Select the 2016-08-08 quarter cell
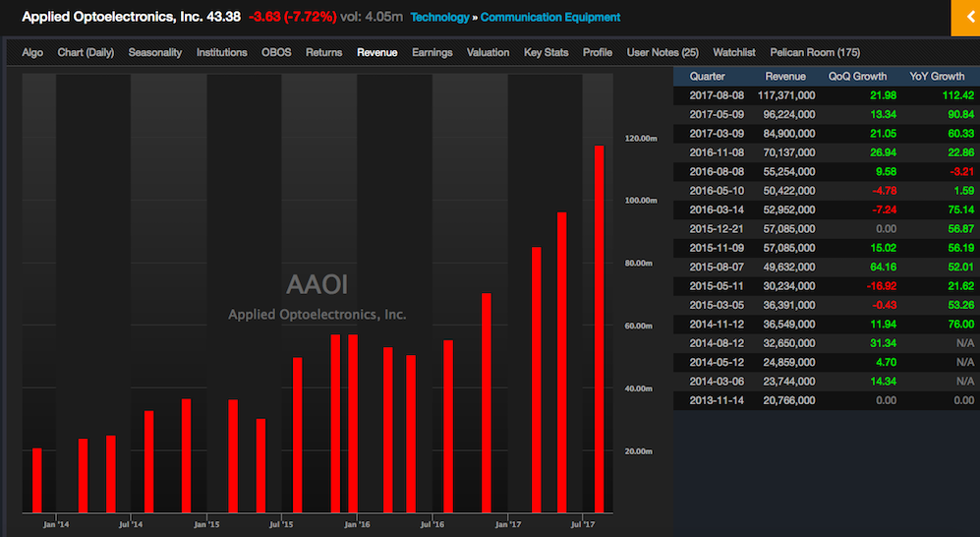Screen dimensions: 980x537 (x=717, y=172)
